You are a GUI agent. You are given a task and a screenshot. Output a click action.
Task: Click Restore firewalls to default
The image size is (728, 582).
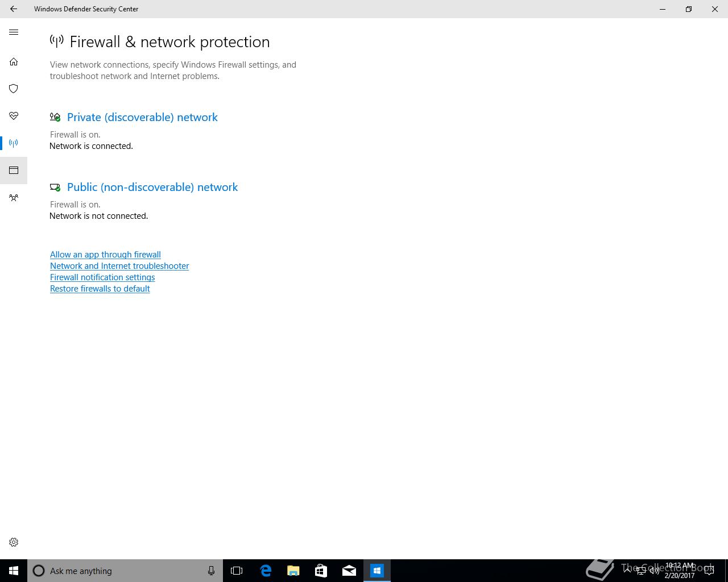point(100,289)
